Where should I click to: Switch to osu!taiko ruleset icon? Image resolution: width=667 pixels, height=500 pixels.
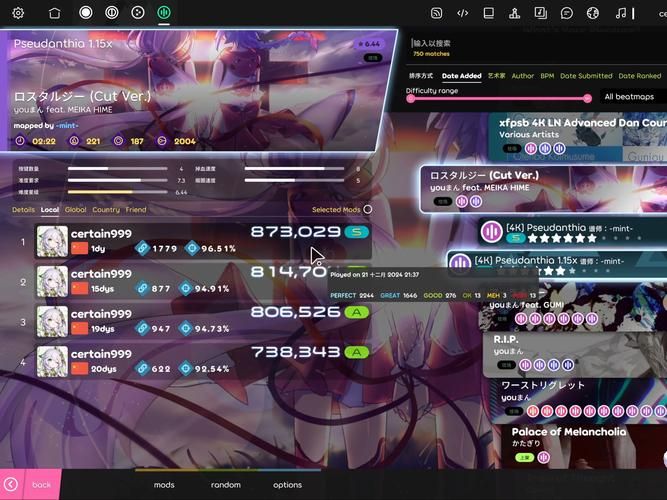pos(111,13)
